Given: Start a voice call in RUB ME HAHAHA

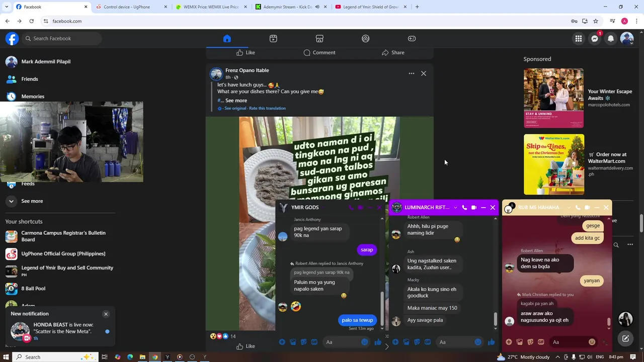Looking at the screenshot, I should click(x=578, y=208).
